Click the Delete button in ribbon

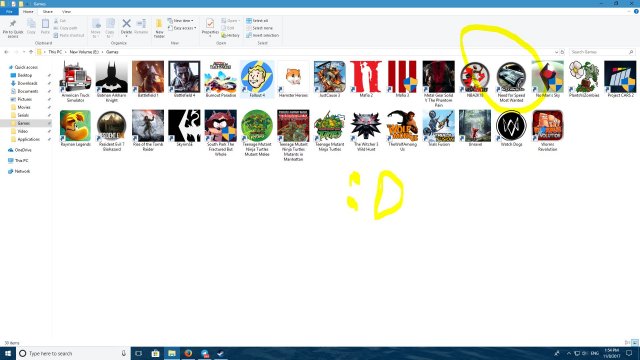coord(126,27)
